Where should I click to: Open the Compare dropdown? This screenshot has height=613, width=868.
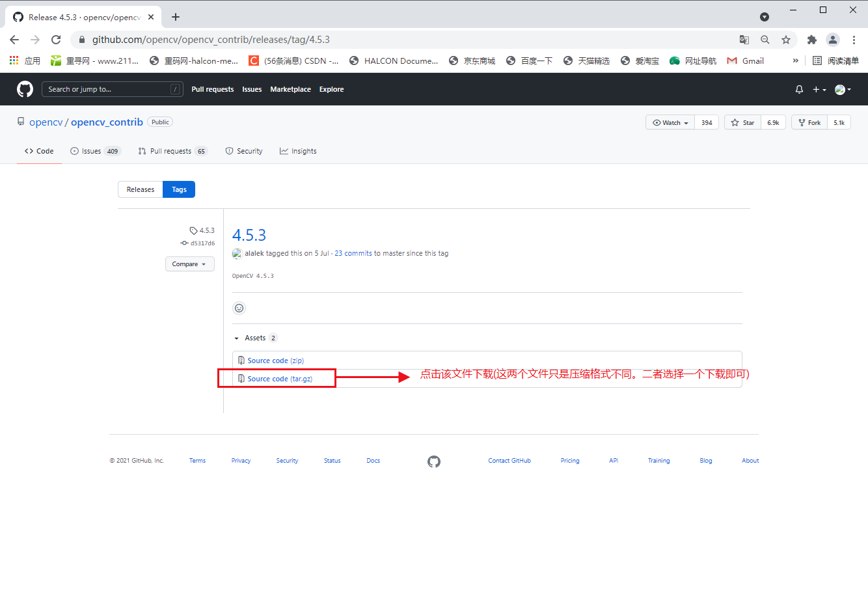tap(189, 264)
